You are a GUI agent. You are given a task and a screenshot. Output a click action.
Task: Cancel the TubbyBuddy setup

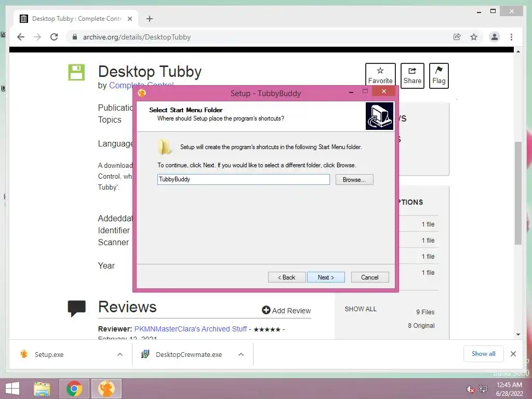pos(370,277)
